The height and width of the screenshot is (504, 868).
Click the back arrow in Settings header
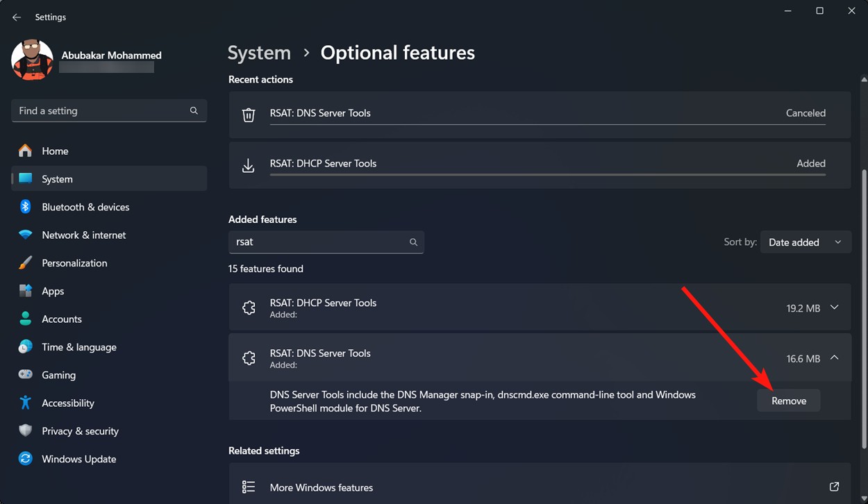(x=17, y=17)
